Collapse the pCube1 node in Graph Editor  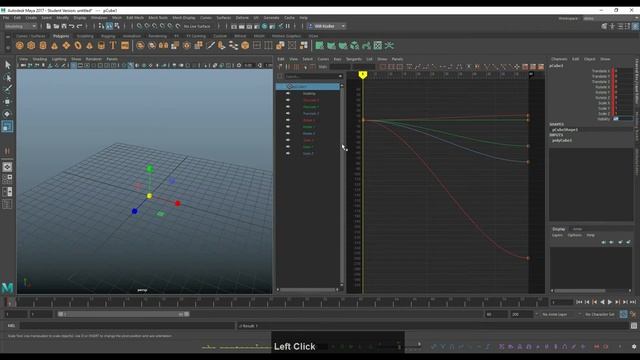(x=289, y=87)
